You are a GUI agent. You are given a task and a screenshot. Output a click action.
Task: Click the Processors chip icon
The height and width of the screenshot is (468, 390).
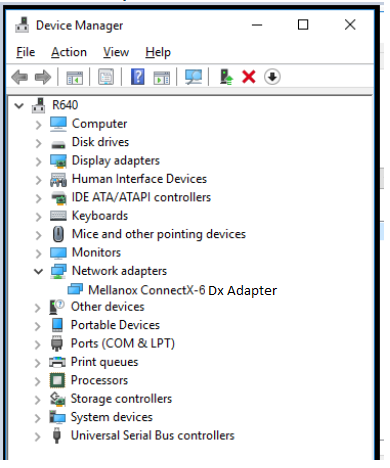coord(57,380)
